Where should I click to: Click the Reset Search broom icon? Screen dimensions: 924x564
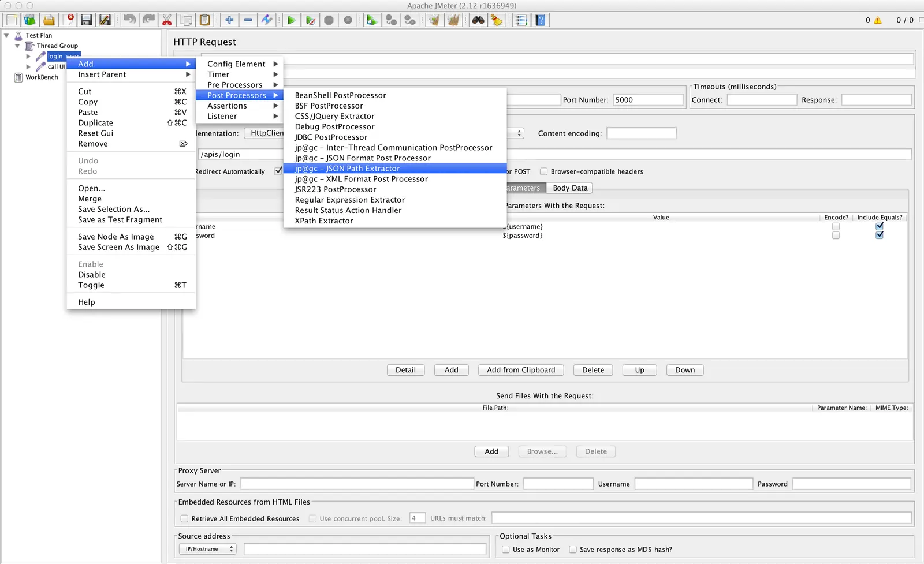(x=497, y=20)
